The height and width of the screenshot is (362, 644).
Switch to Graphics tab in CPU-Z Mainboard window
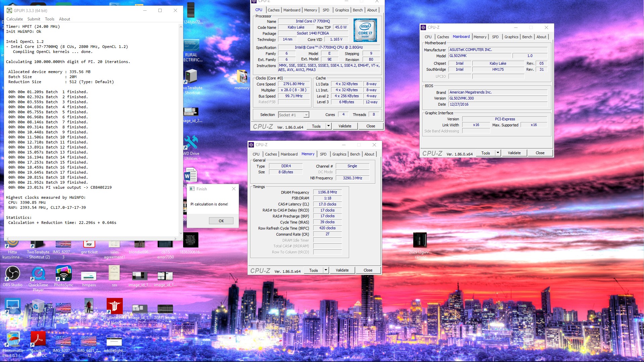pyautogui.click(x=512, y=37)
